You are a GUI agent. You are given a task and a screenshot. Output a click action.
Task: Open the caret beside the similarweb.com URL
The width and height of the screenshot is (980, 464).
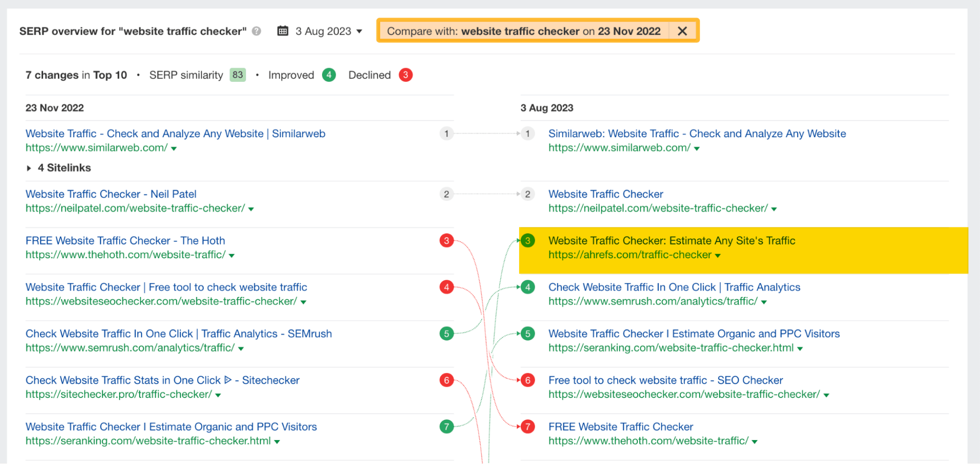[173, 148]
